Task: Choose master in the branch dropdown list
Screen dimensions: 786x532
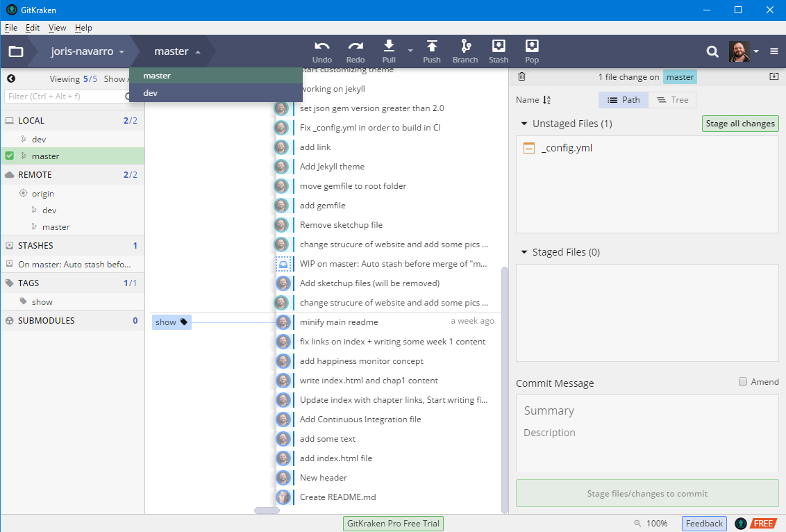Action: point(215,76)
